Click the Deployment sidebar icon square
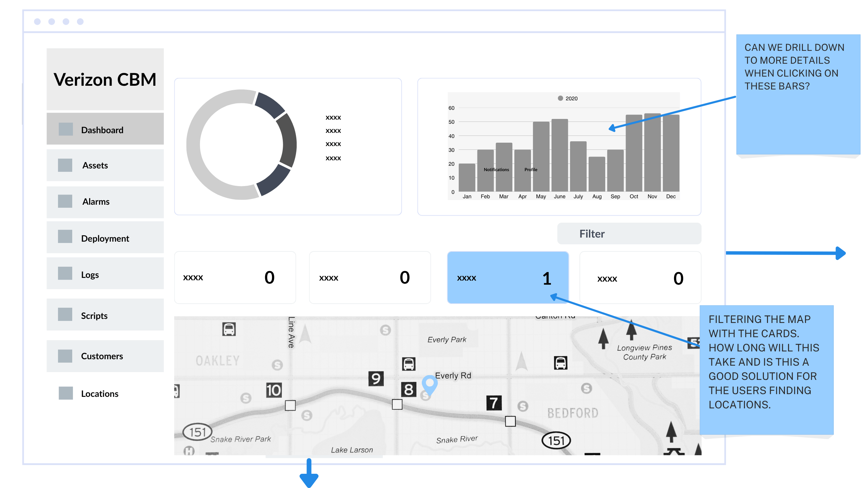The width and height of the screenshot is (868, 488). click(65, 237)
